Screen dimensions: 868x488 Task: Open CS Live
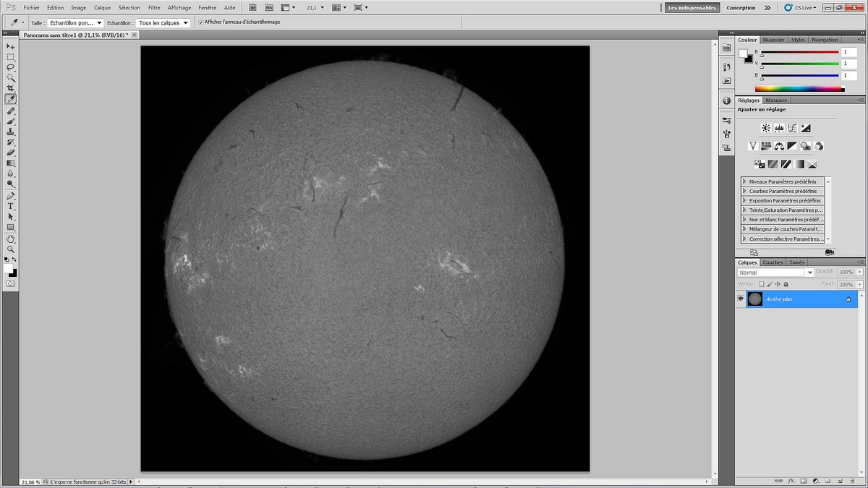coord(800,8)
